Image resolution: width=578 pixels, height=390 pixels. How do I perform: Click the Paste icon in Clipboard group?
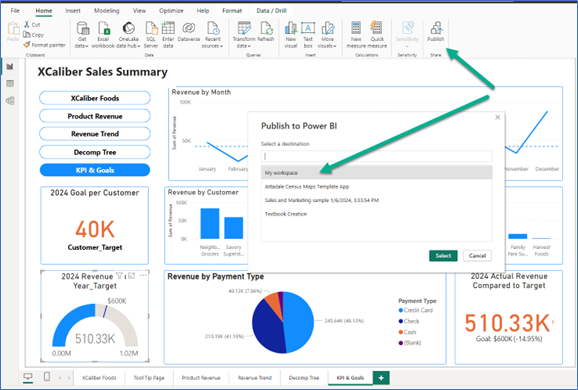(x=13, y=31)
